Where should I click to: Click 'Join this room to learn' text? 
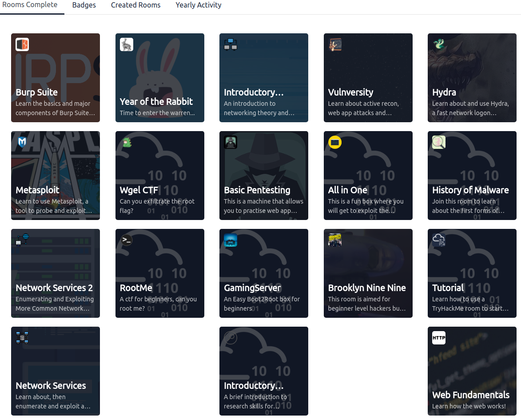tap(468, 206)
